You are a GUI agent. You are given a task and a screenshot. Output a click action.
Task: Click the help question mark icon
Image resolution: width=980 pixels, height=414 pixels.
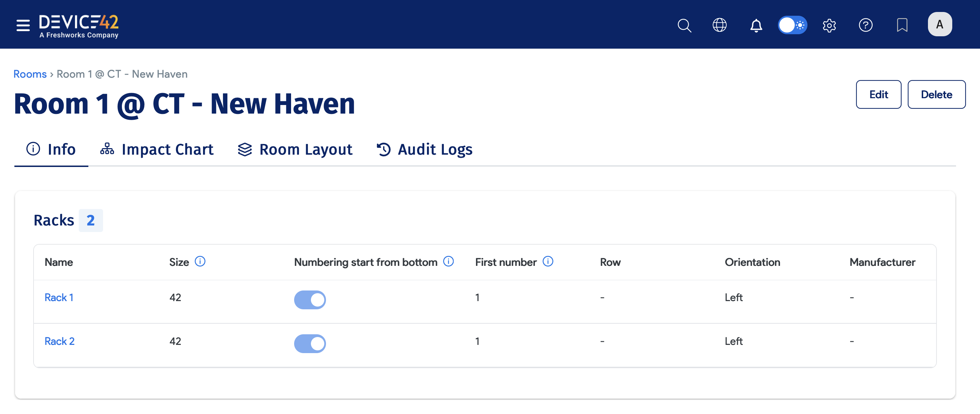point(865,25)
